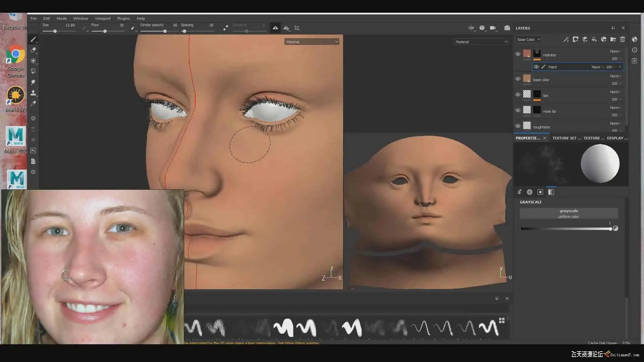This screenshot has height=362, width=644.
Task: Open the Viewport menu
Action: pyautogui.click(x=102, y=18)
